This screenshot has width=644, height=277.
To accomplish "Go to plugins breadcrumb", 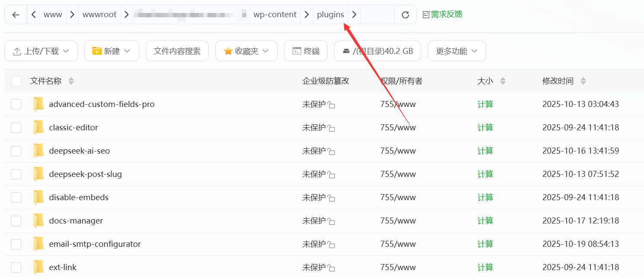I will 331,15.
